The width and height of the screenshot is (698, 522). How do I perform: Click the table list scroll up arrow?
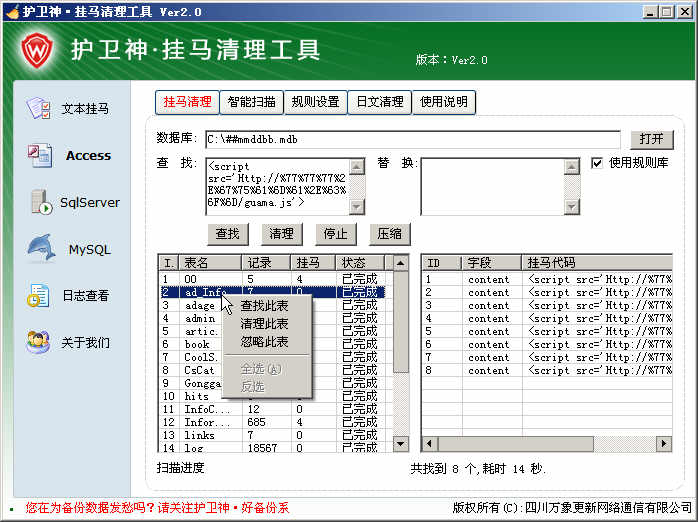tap(401, 263)
